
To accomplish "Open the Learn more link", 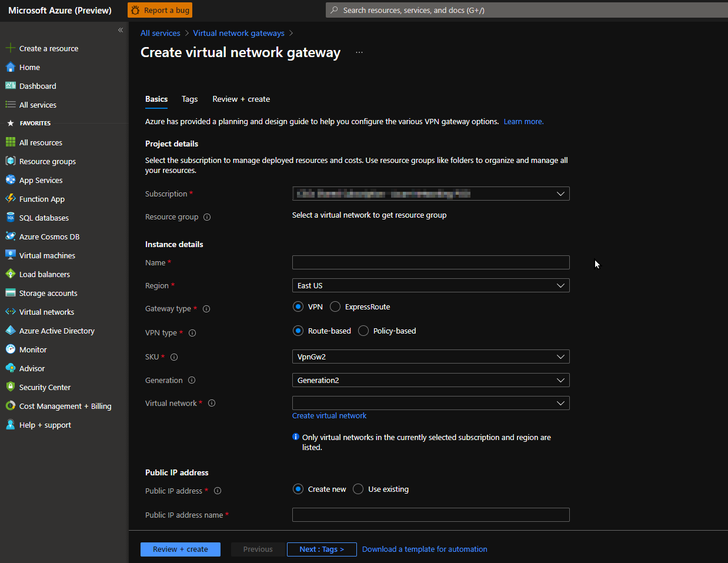I will click(x=523, y=122).
